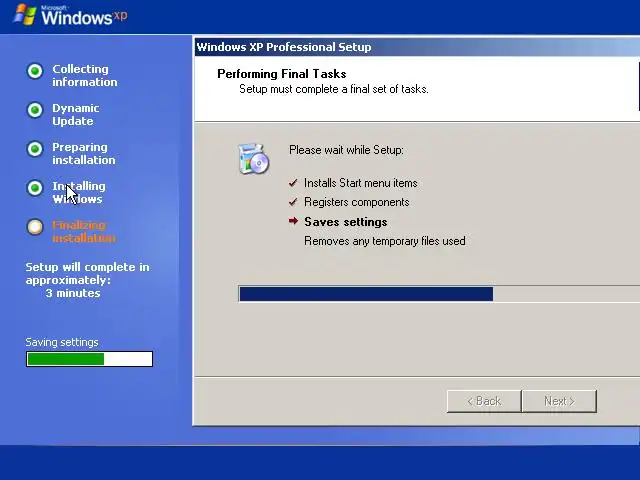The image size is (640, 480).
Task: Click the 'Dynamic Update' label
Action: click(76, 115)
